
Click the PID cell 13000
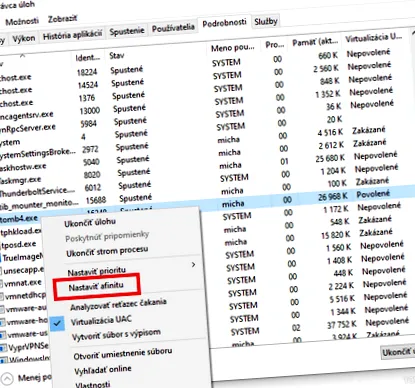pos(90,111)
